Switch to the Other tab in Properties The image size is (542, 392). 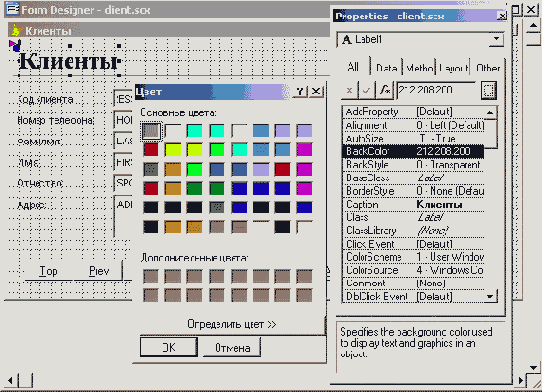tap(488, 67)
